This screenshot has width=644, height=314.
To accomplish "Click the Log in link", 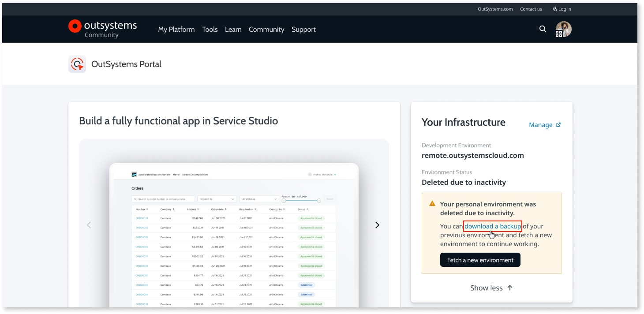I will click(565, 9).
